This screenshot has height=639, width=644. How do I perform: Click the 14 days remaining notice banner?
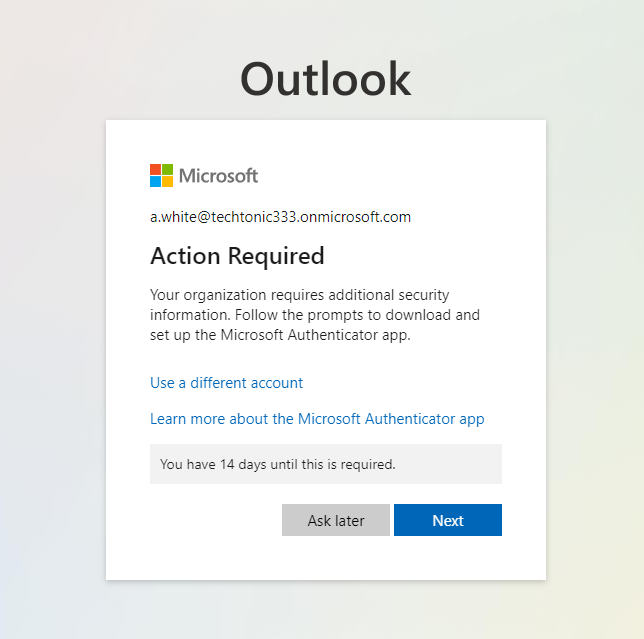(x=325, y=464)
